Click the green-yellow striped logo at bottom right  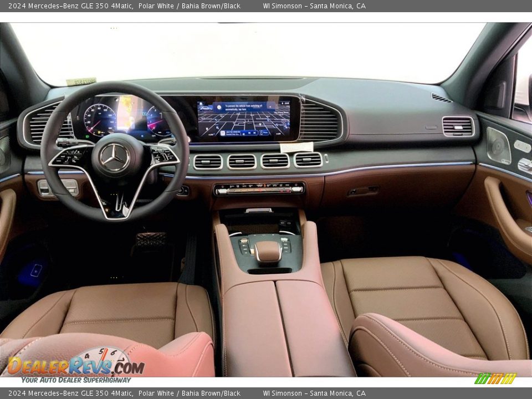pos(495,378)
